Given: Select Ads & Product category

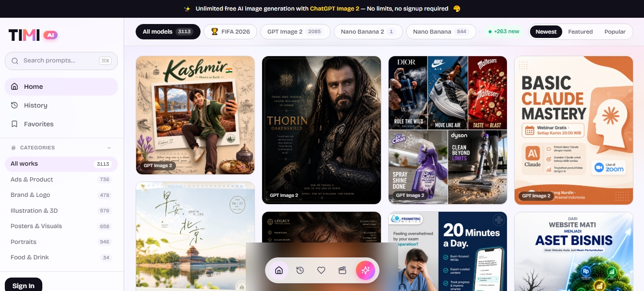Looking at the screenshot, I should (61, 179).
